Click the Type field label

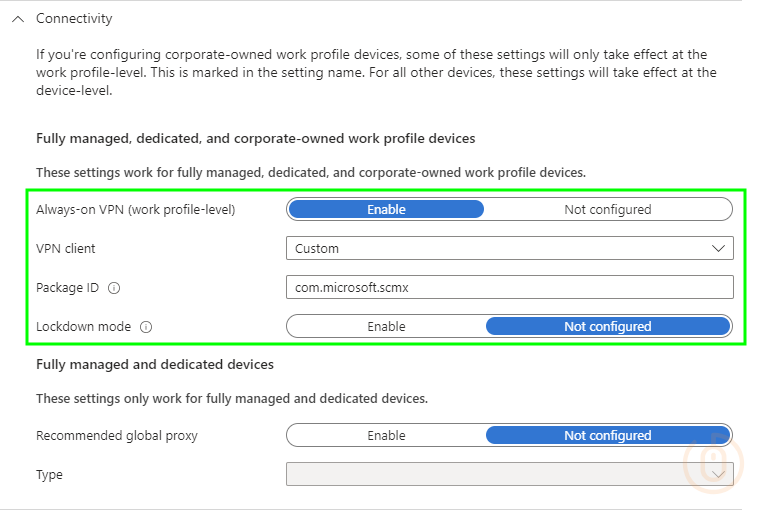point(49,475)
